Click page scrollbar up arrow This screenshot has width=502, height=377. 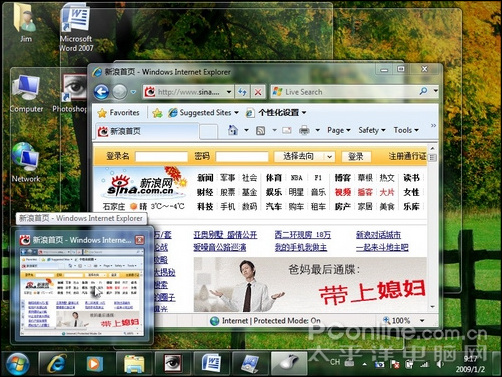tap(433, 148)
